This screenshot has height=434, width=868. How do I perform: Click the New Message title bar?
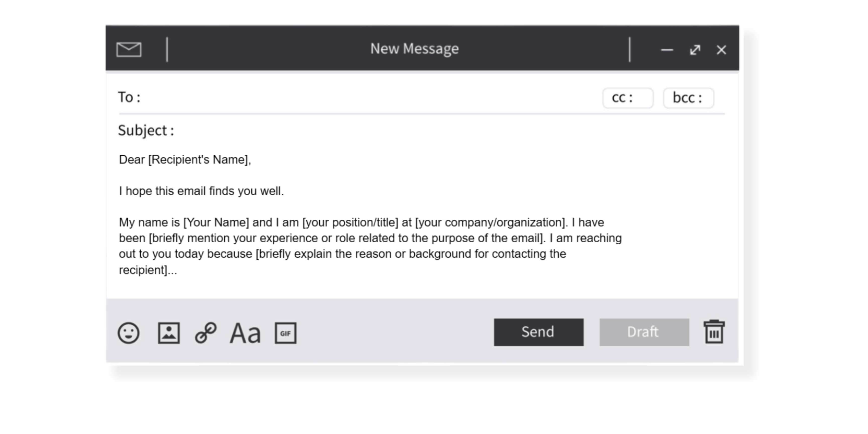click(x=414, y=49)
